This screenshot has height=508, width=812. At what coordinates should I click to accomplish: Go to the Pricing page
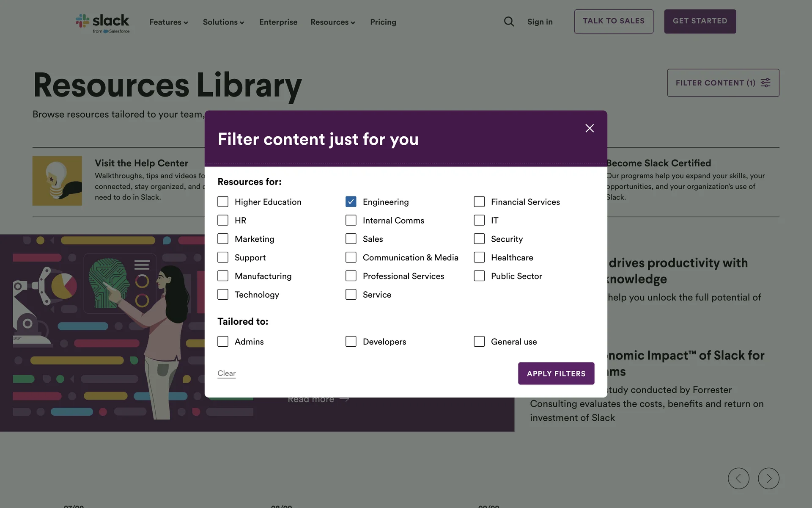pos(383,22)
